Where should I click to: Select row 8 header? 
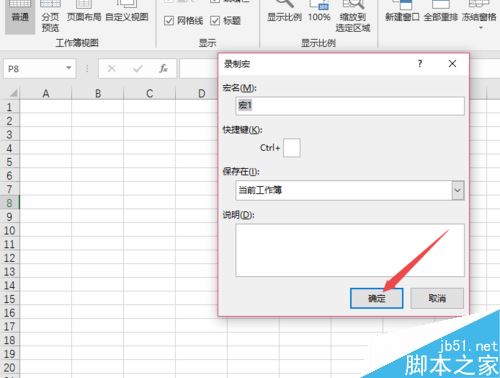10,203
